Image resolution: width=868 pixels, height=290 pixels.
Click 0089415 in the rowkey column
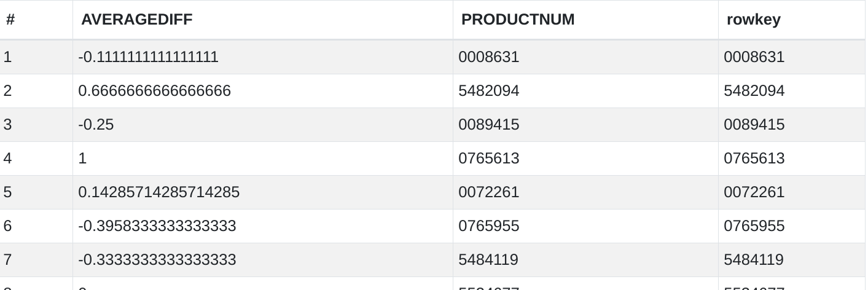pos(754,125)
